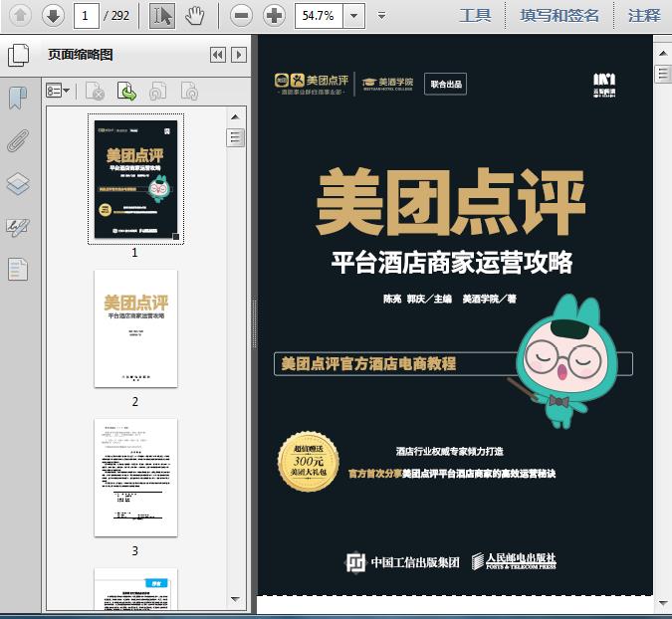Click the page thumbnails panel header icon

point(18,55)
